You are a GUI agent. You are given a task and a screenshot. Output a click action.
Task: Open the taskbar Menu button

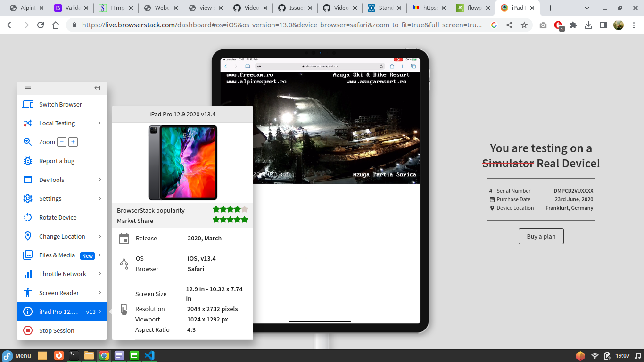(x=17, y=355)
